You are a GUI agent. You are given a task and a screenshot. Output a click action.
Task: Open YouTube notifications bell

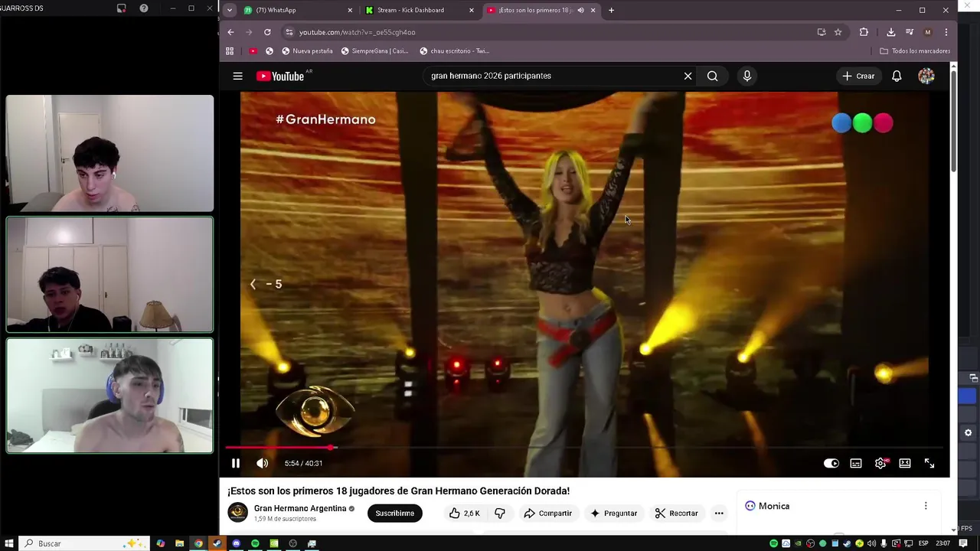897,76
